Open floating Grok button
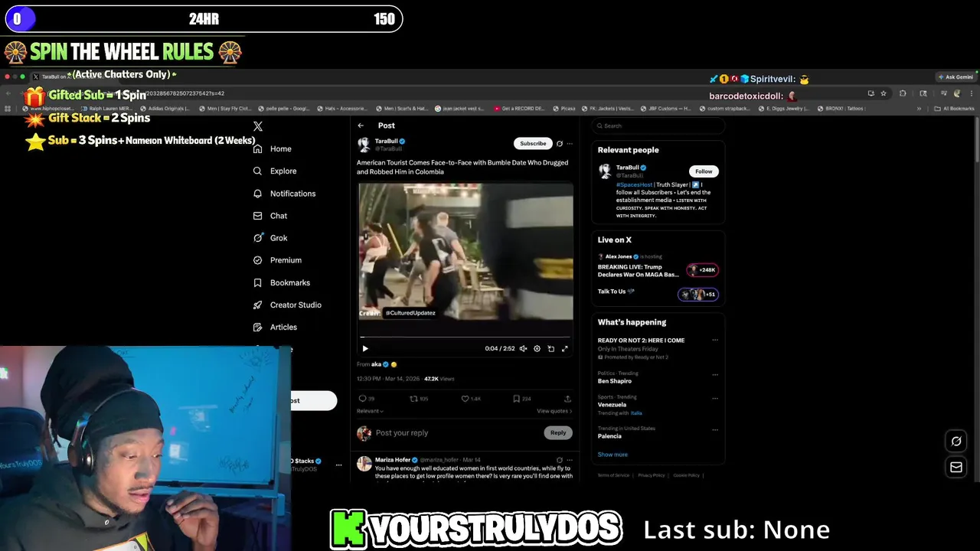This screenshot has width=980, height=551. point(956,441)
